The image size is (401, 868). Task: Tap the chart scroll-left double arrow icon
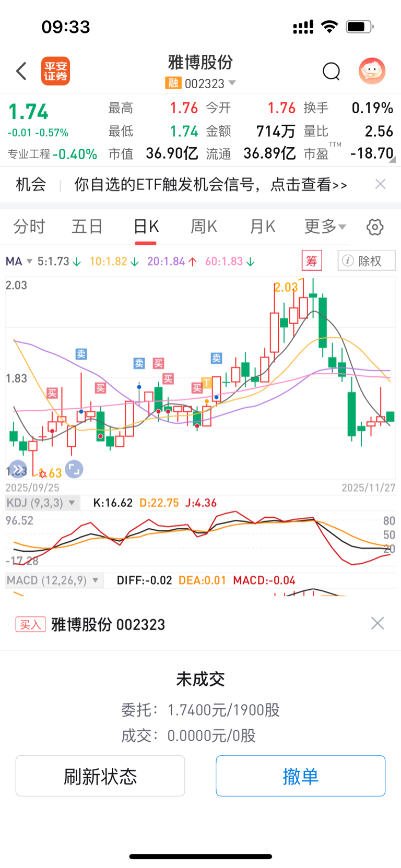[18, 469]
